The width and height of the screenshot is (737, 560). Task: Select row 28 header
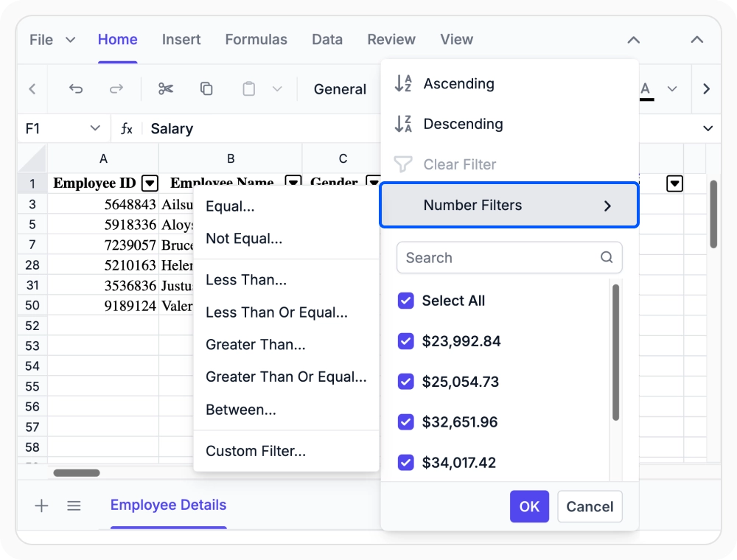[32, 265]
